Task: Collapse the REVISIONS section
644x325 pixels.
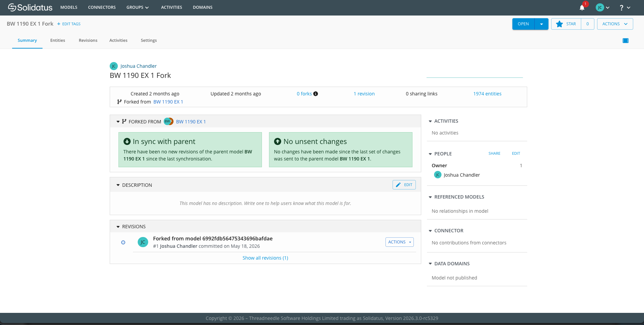Action: [x=118, y=227]
